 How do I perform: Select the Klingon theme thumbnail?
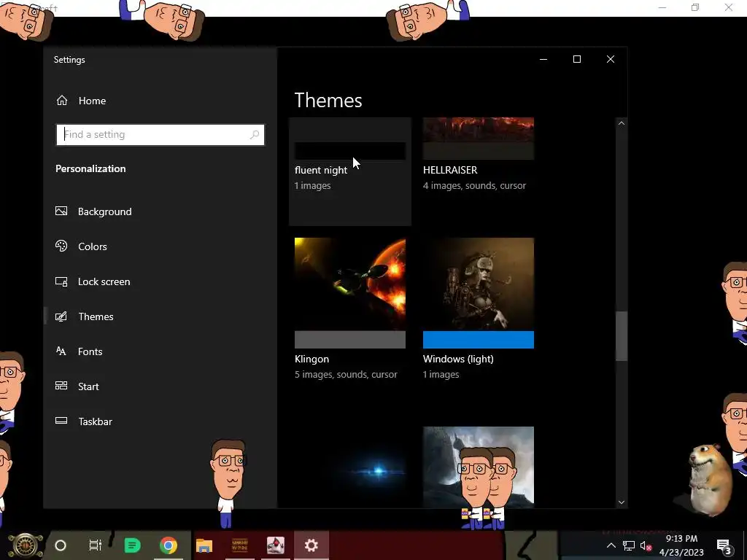point(349,284)
